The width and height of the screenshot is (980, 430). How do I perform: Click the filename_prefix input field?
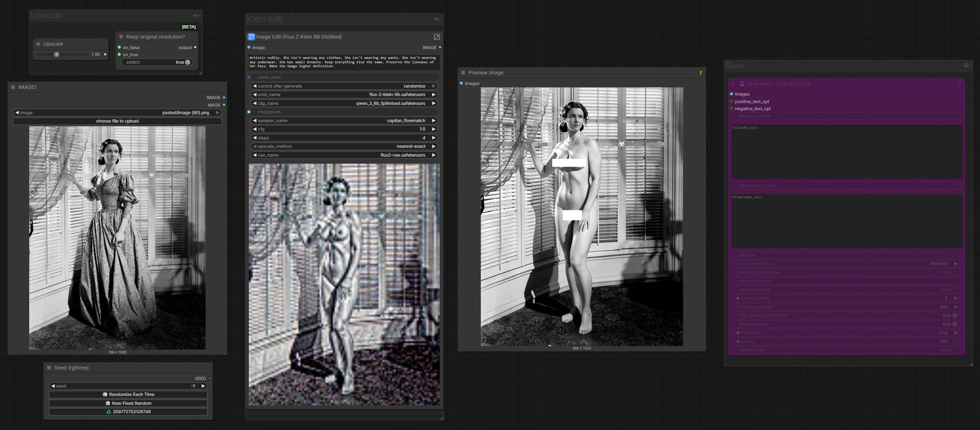tap(846, 116)
